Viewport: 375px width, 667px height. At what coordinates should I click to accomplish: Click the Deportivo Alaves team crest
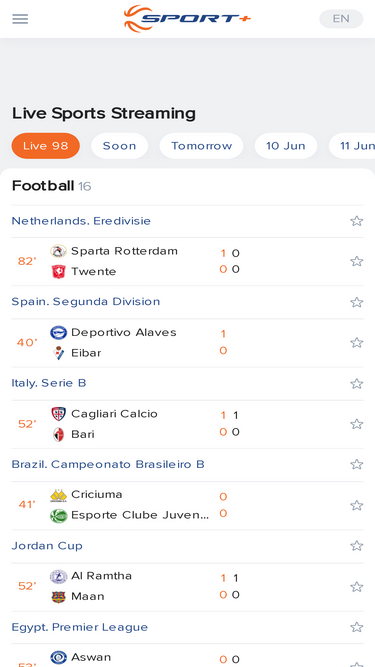pos(58,333)
